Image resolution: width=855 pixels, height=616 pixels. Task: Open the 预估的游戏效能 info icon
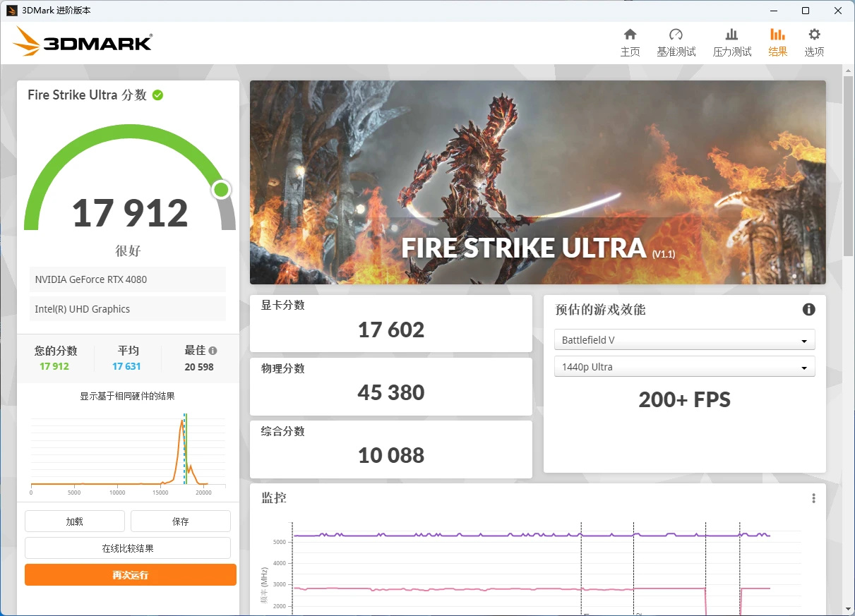tap(809, 309)
